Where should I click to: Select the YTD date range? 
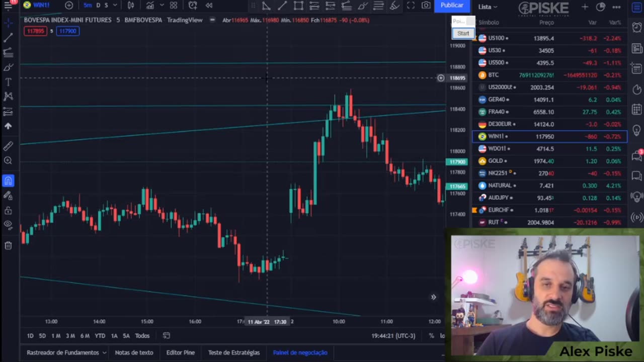click(100, 336)
